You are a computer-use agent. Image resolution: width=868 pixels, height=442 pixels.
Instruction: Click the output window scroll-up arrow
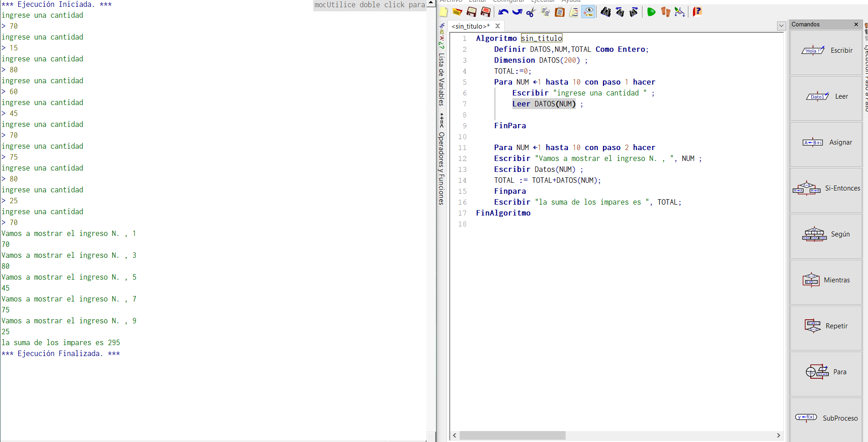click(x=431, y=3)
